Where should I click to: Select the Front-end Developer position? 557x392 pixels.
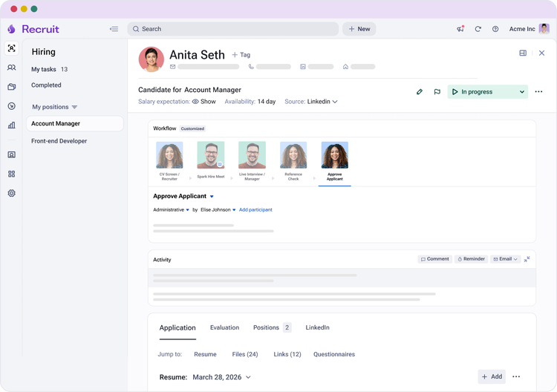click(59, 141)
